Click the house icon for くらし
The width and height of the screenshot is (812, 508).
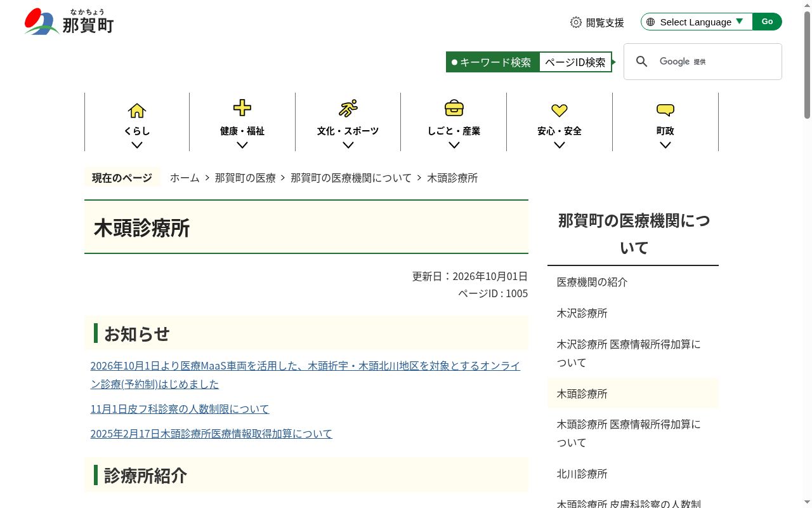tap(137, 110)
